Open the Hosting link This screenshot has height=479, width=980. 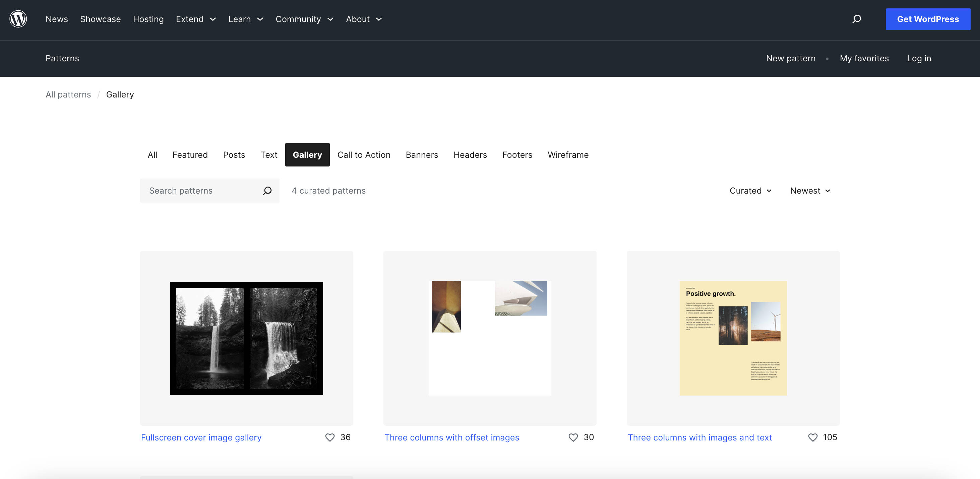[148, 19]
